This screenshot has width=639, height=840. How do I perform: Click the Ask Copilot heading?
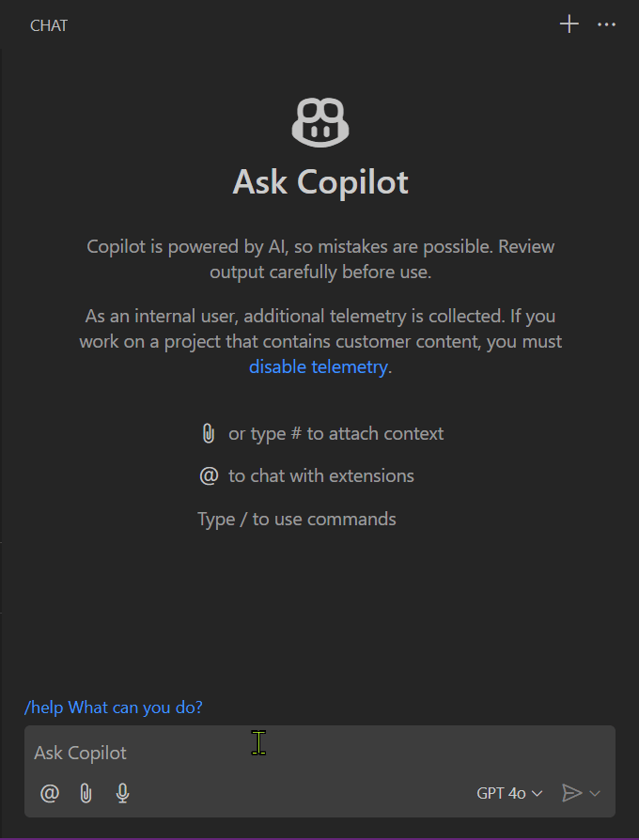[x=319, y=182]
